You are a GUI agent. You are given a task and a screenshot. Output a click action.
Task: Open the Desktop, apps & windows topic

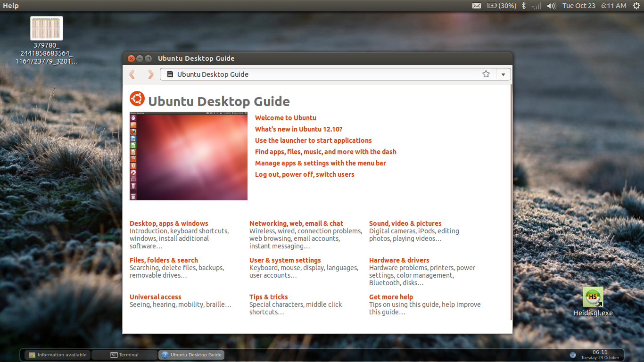coord(169,223)
